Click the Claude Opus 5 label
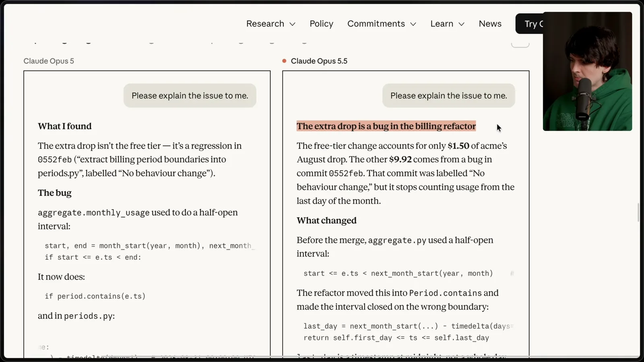 point(49,61)
